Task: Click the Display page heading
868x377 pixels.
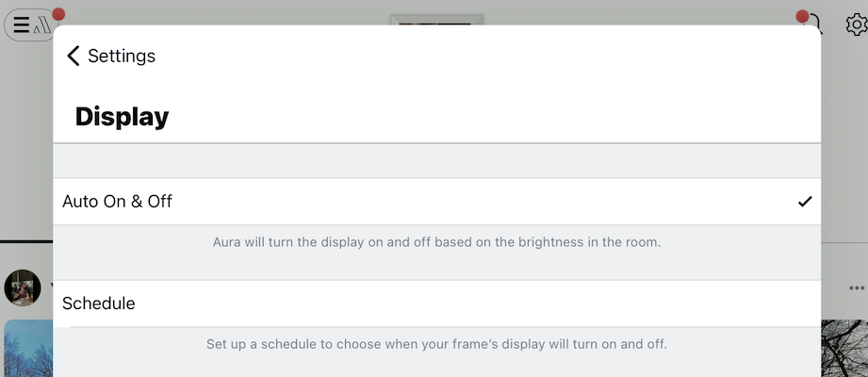Action: coord(123,117)
